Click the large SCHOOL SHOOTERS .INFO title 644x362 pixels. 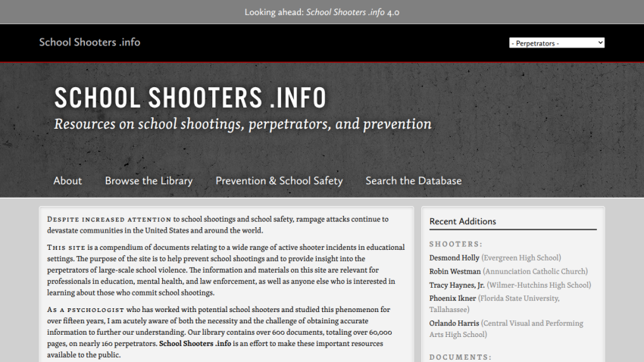[190, 98]
